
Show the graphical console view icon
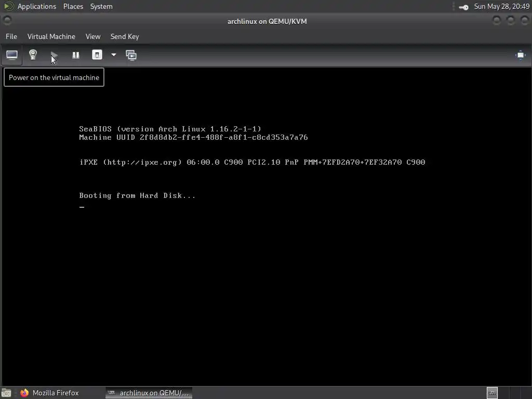(x=12, y=55)
